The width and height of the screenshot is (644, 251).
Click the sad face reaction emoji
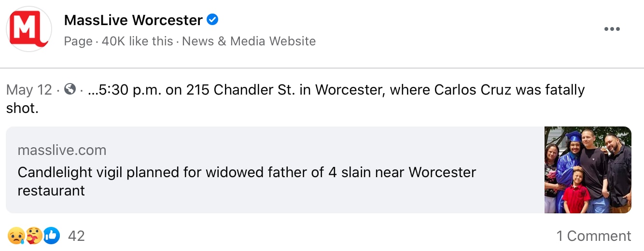point(15,236)
